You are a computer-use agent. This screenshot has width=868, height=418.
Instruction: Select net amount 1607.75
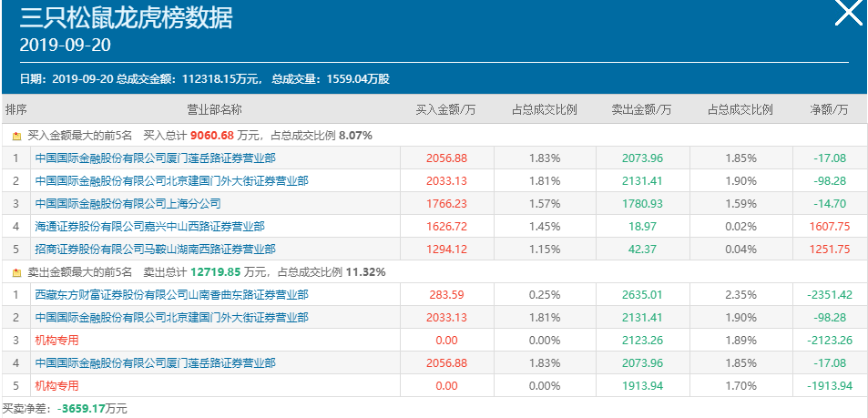pyautogui.click(x=830, y=227)
